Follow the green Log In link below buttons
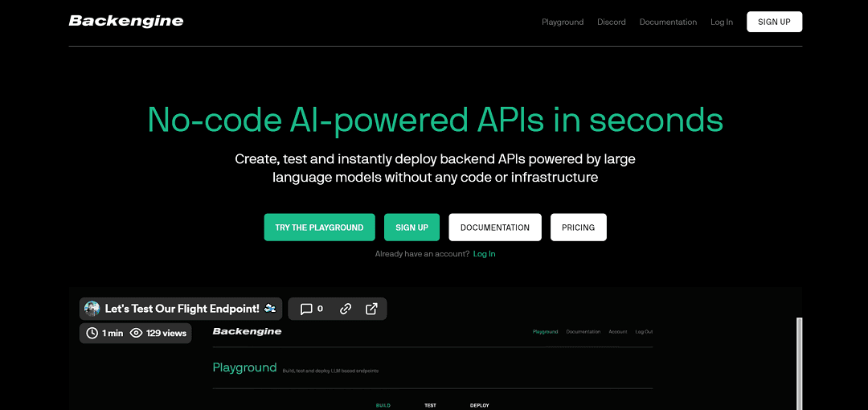 coord(485,254)
